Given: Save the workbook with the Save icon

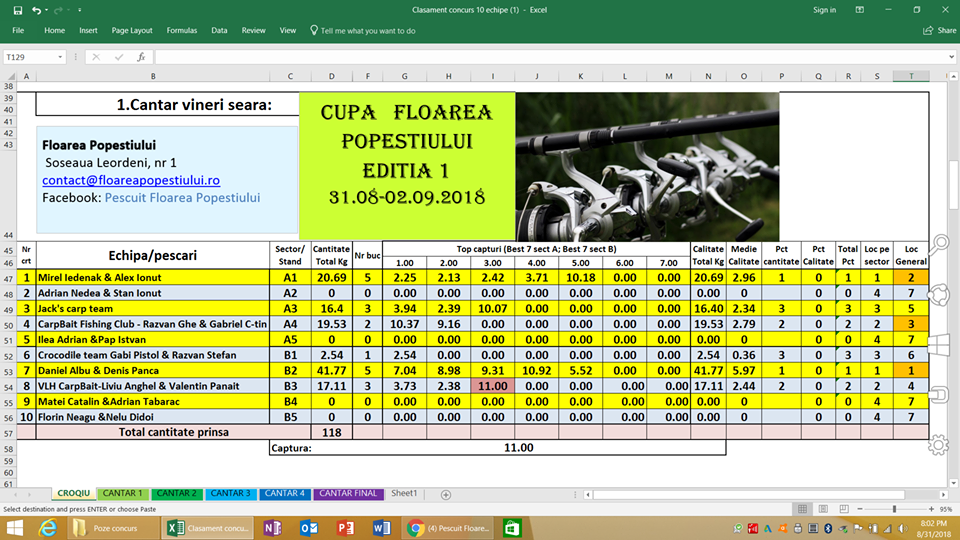Looking at the screenshot, I should pyautogui.click(x=18, y=10).
